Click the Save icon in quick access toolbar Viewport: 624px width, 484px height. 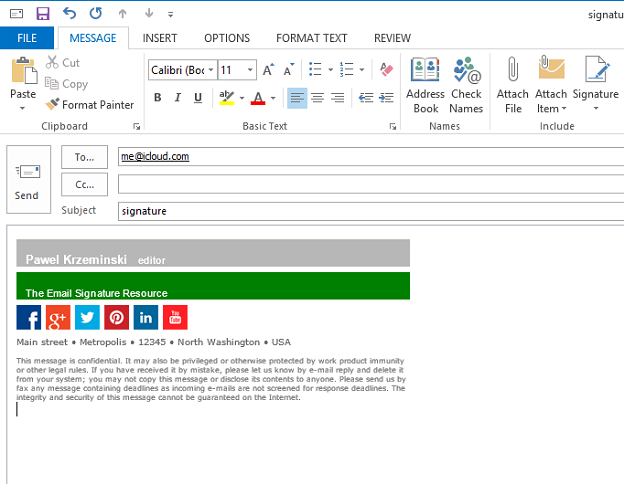tap(43, 14)
